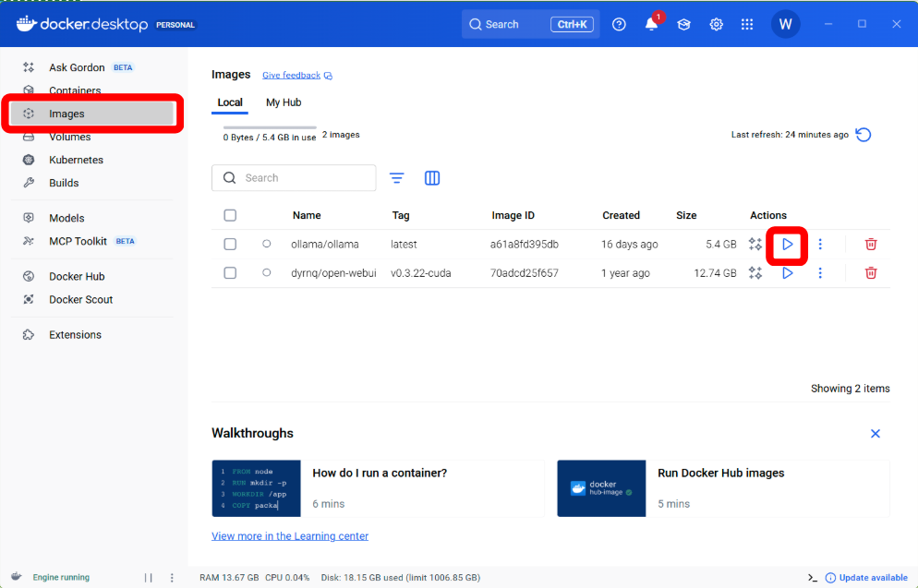Open the apps grid menu in header
918x588 pixels.
[747, 24]
